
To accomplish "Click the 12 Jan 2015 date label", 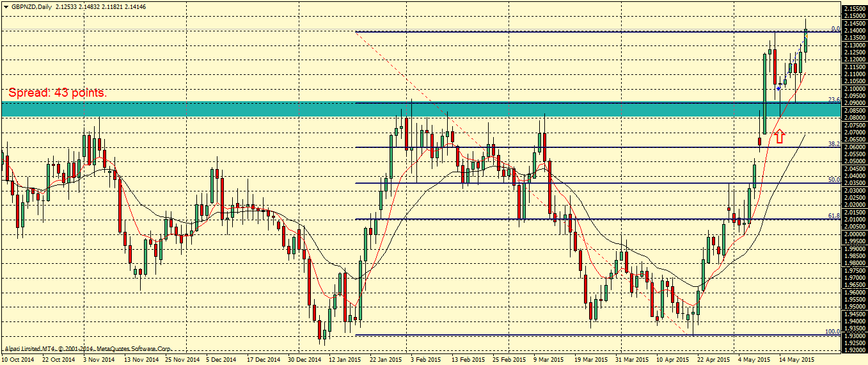I will click(345, 360).
